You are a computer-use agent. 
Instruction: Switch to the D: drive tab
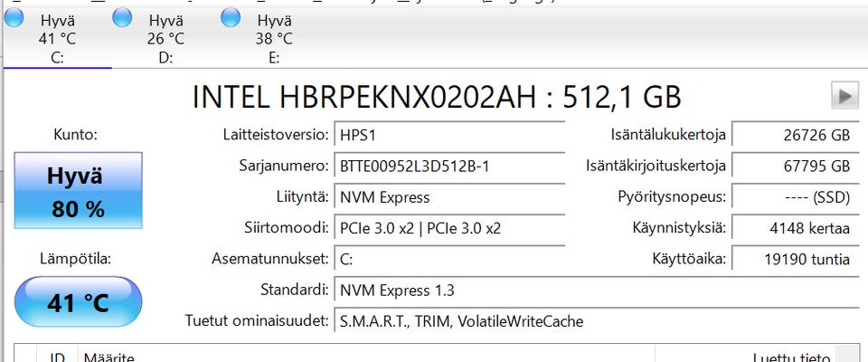(x=166, y=39)
